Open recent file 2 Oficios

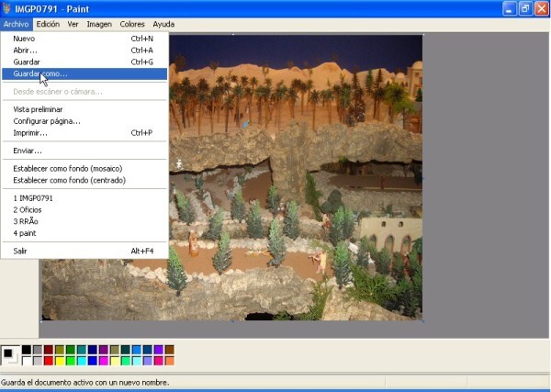(x=28, y=209)
